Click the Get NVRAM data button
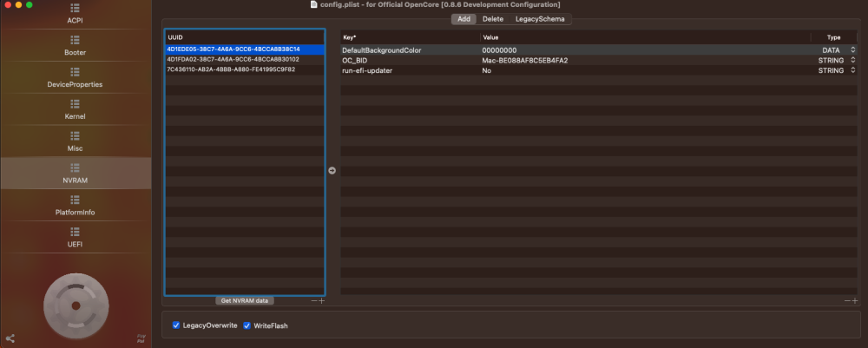Image resolution: width=868 pixels, height=348 pixels. click(x=245, y=300)
